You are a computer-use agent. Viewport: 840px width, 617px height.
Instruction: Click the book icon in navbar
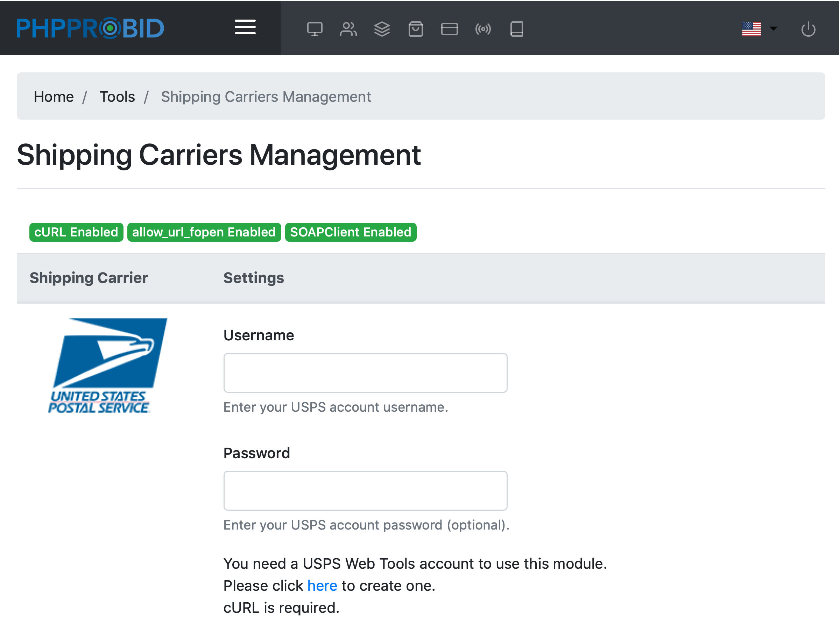(516, 29)
